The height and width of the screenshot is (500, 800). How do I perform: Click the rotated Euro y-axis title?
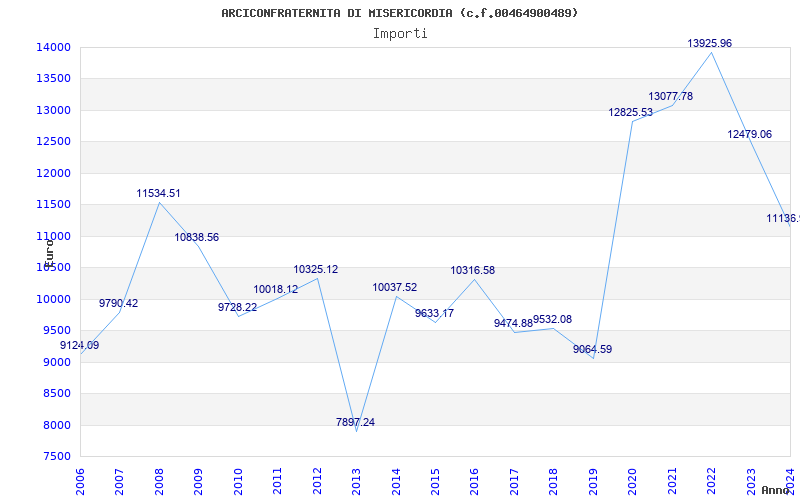tap(49, 253)
